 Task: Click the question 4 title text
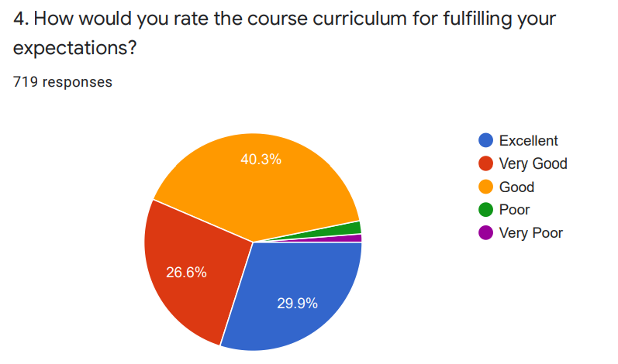(x=285, y=33)
